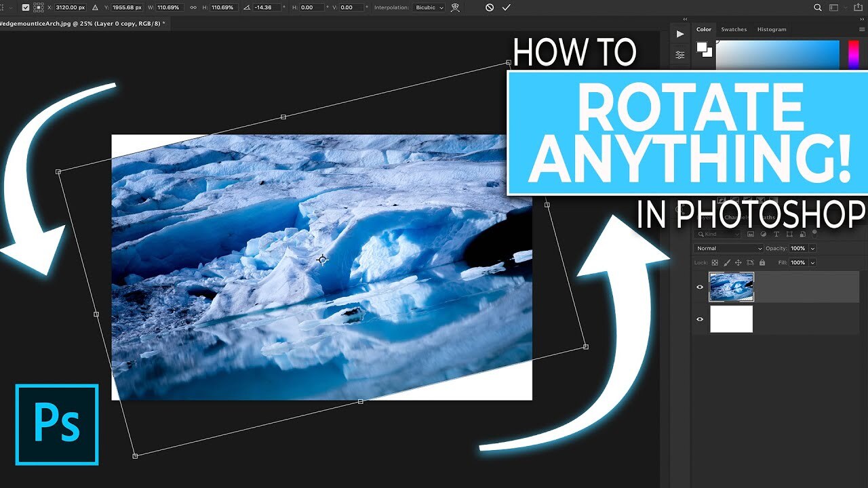Select the white layer thumbnail
This screenshot has width=868, height=488.
732,319
